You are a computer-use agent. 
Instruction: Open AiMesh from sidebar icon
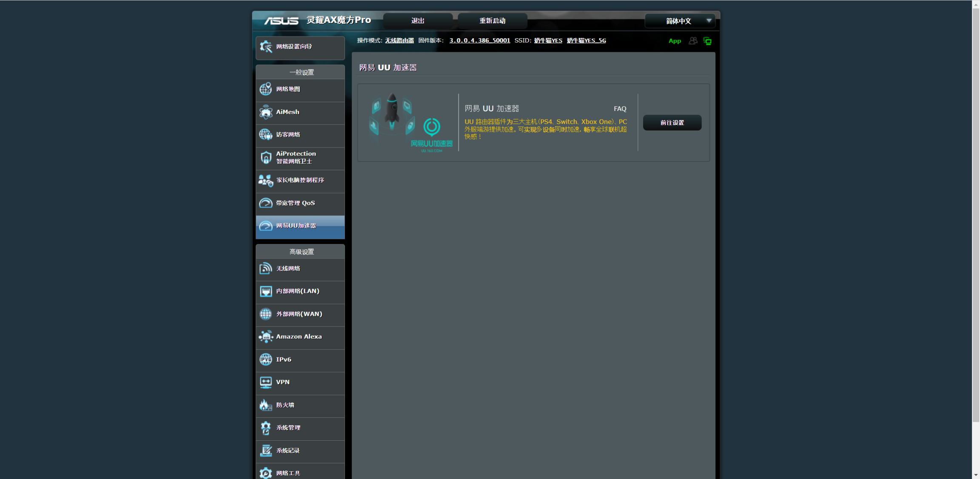(266, 112)
